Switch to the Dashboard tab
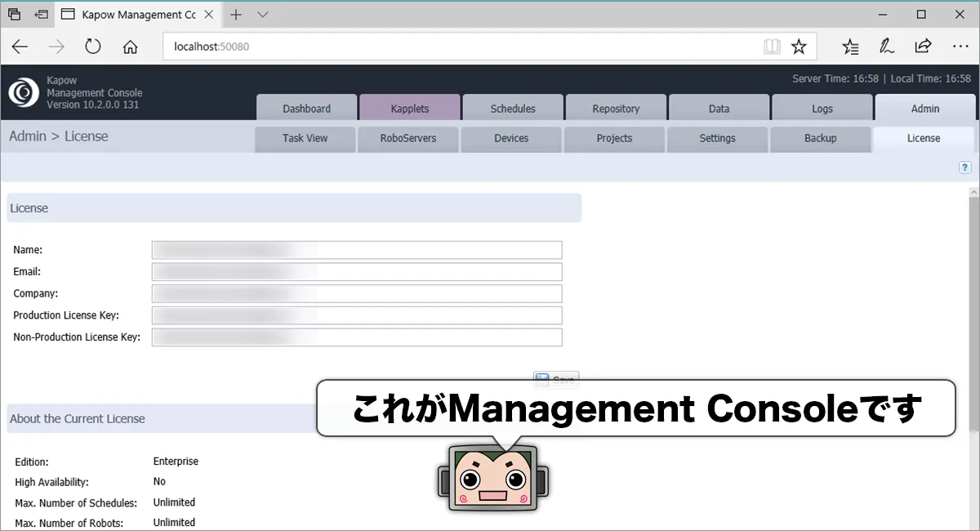The width and height of the screenshot is (980, 531). tap(307, 108)
